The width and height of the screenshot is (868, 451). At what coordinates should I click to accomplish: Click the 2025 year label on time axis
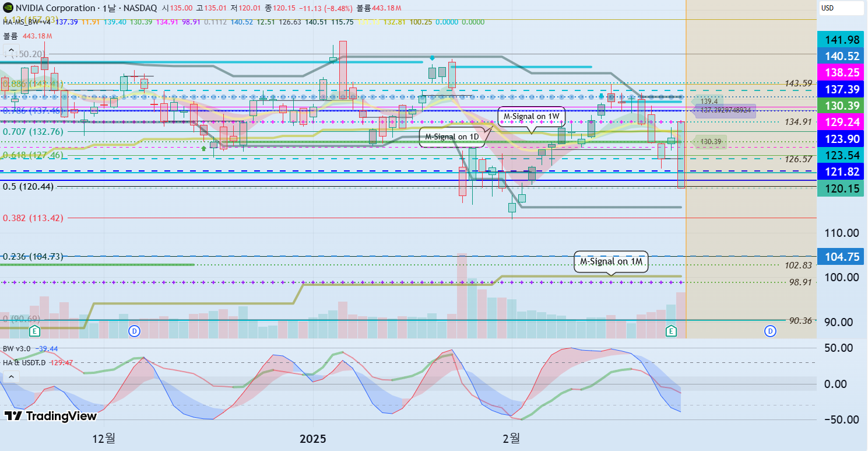pyautogui.click(x=312, y=438)
